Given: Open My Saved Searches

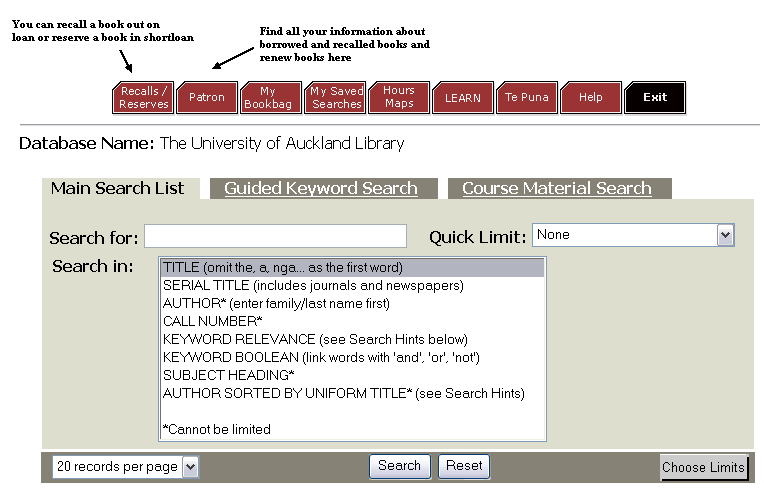Looking at the screenshot, I should click(x=335, y=97).
